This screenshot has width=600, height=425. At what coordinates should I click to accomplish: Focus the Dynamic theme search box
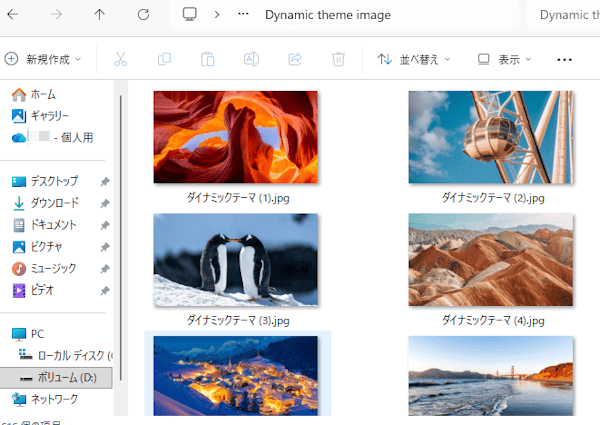coord(563,15)
